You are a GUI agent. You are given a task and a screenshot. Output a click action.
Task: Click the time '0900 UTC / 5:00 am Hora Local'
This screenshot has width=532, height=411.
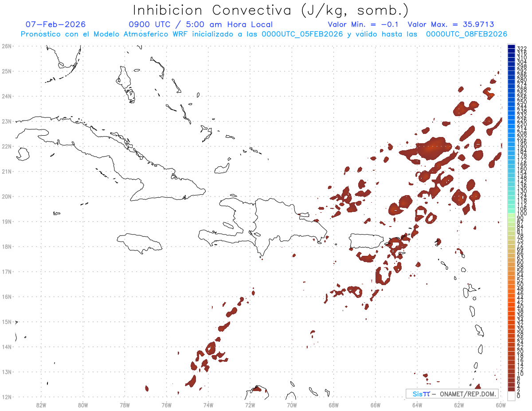coord(200,24)
